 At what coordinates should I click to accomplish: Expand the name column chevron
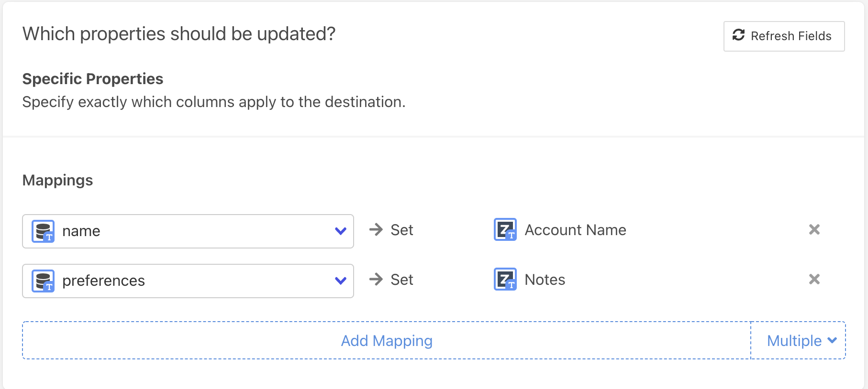click(340, 231)
